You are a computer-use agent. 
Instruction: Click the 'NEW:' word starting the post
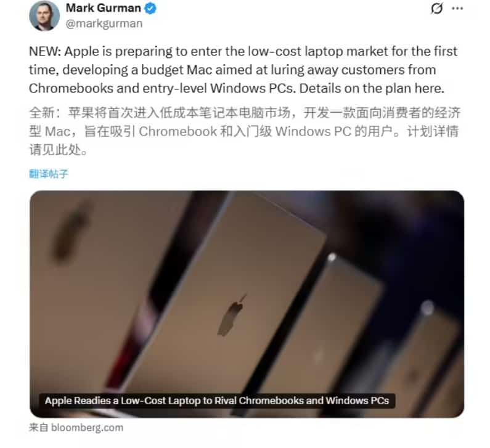click(45, 51)
